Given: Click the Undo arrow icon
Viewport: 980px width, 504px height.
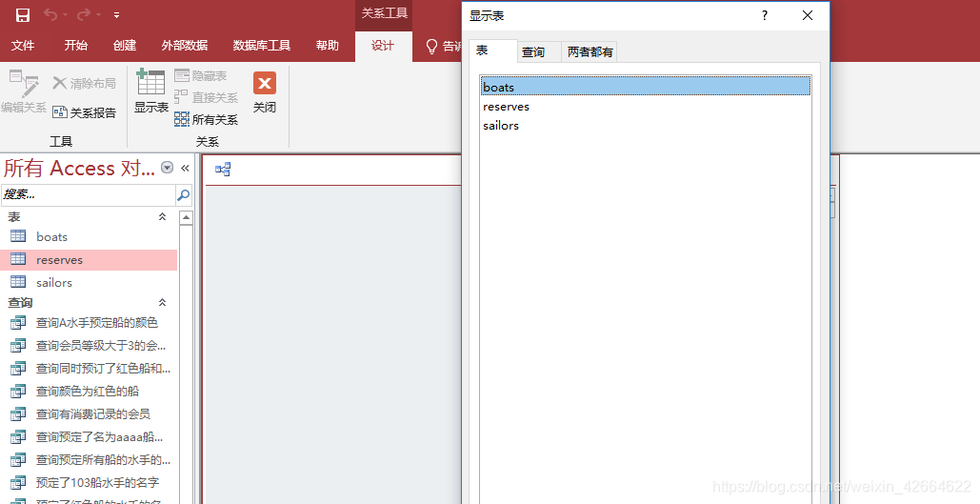Looking at the screenshot, I should click(x=50, y=15).
